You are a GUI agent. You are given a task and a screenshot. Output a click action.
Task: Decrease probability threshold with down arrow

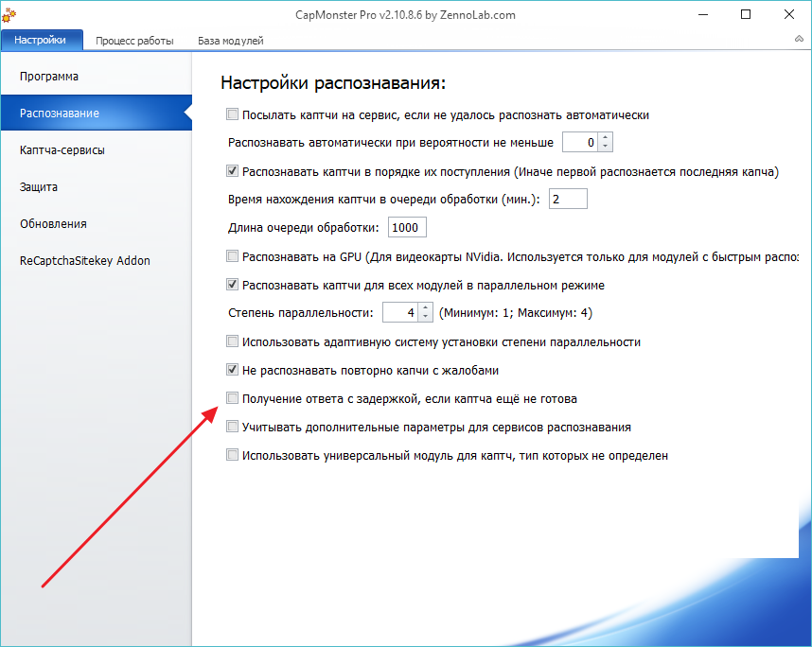coord(605,147)
